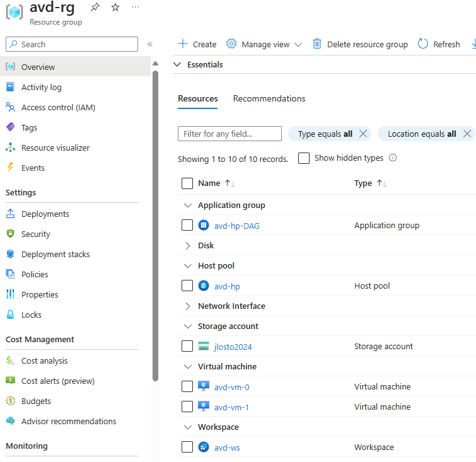
Task: Open the more options ellipsis for avd-rg
Action: [x=136, y=7]
